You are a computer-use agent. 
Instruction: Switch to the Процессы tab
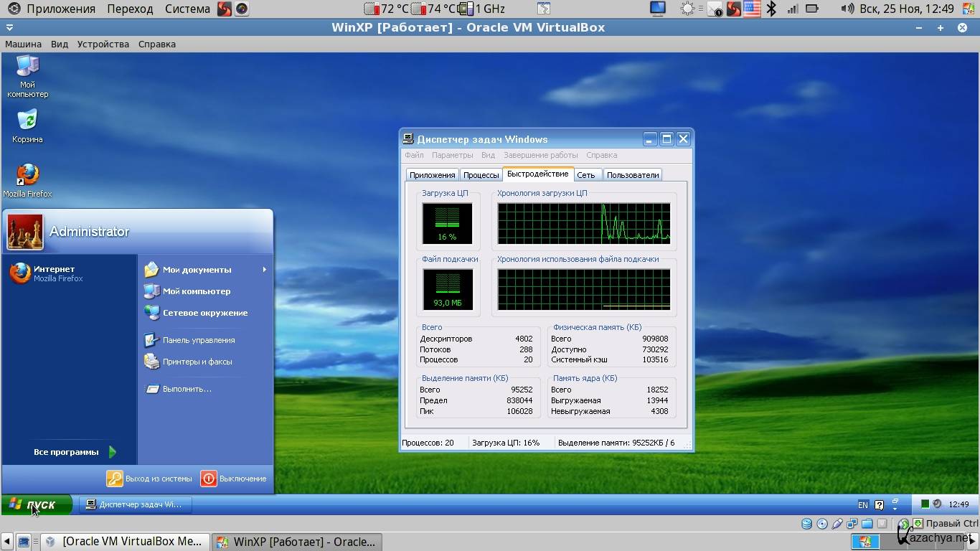[481, 175]
